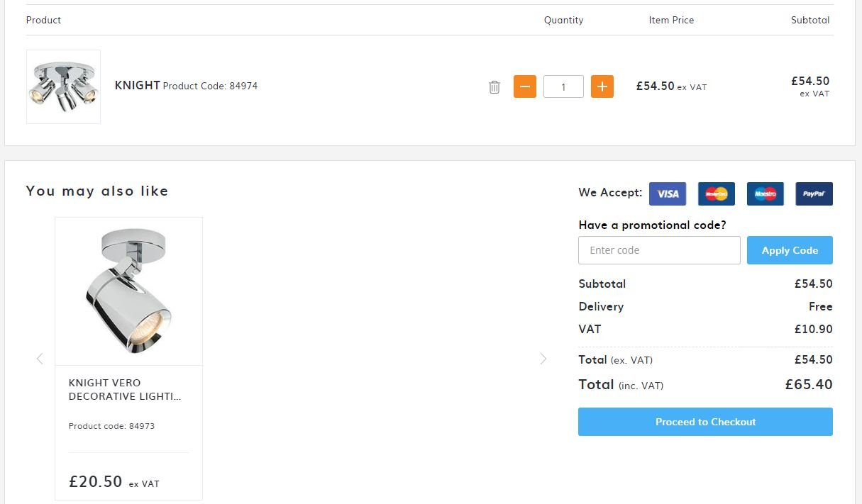Delete the KNIGHT item with trash icon
Image resolution: width=862 pixels, height=504 pixels.
pyautogui.click(x=494, y=87)
